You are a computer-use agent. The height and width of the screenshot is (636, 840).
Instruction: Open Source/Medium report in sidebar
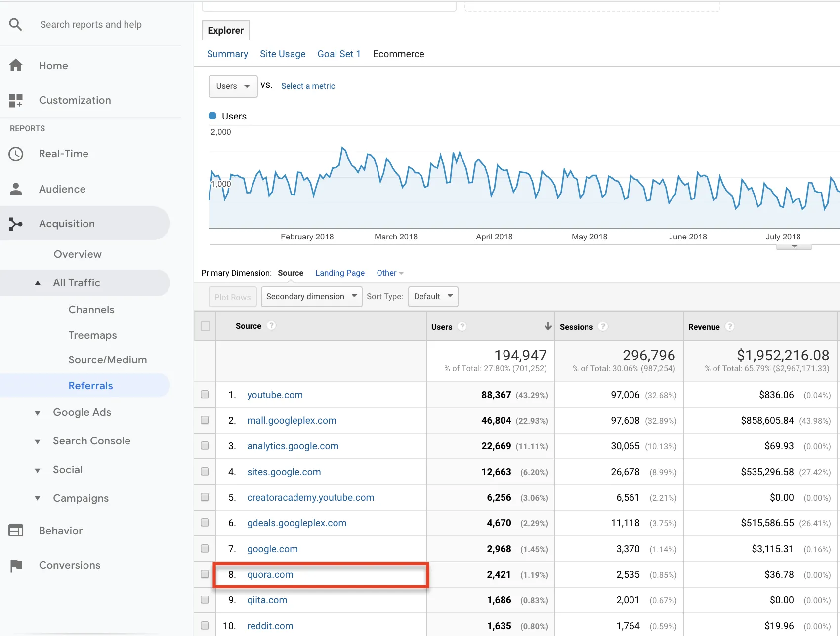click(108, 360)
